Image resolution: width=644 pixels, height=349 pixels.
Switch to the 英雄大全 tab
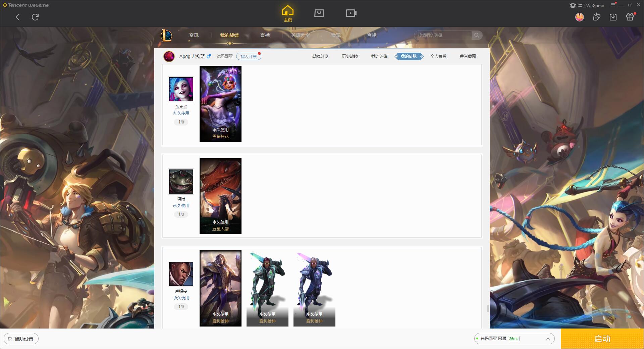(x=301, y=35)
